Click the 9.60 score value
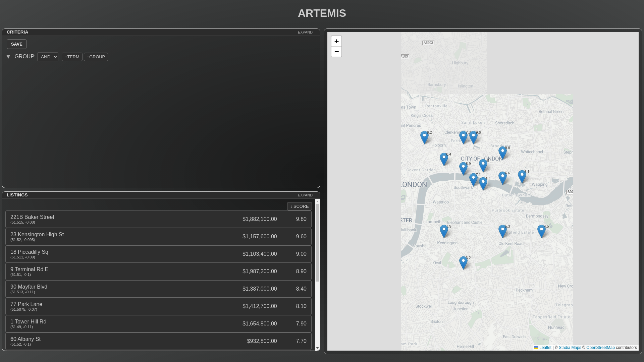This screenshot has width=644, height=362. pos(301,237)
